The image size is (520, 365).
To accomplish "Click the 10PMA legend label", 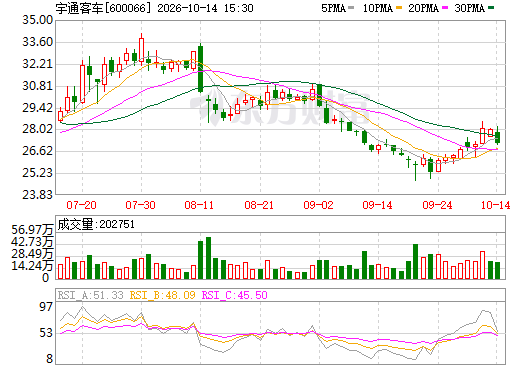I will 377,8.
